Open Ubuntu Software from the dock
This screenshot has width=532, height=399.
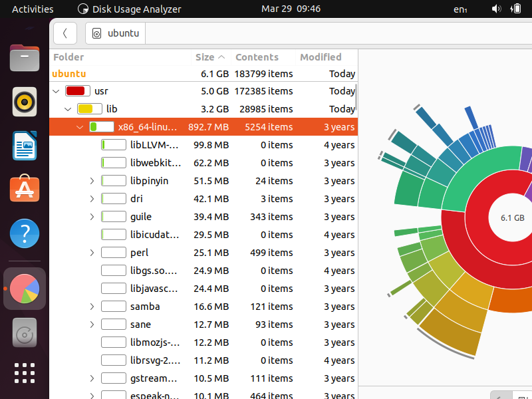click(25, 188)
